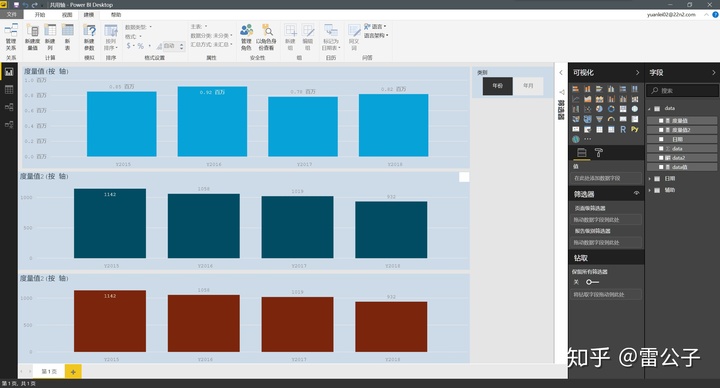Open more visuals ellipsis menu
Screen dimensions: 720x388
click(x=587, y=139)
